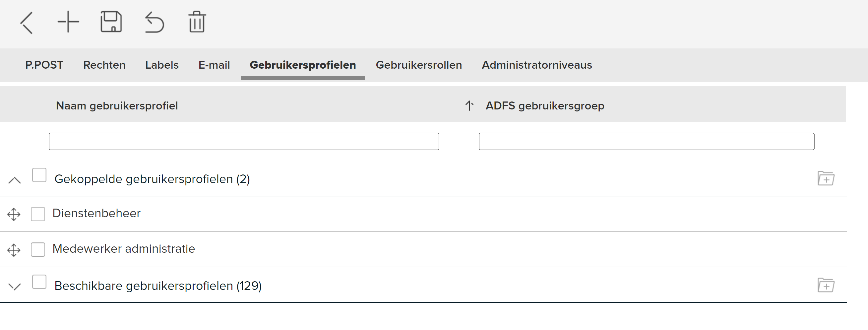
Task: Undo changes with the curved arrow icon
Action: coord(154,22)
